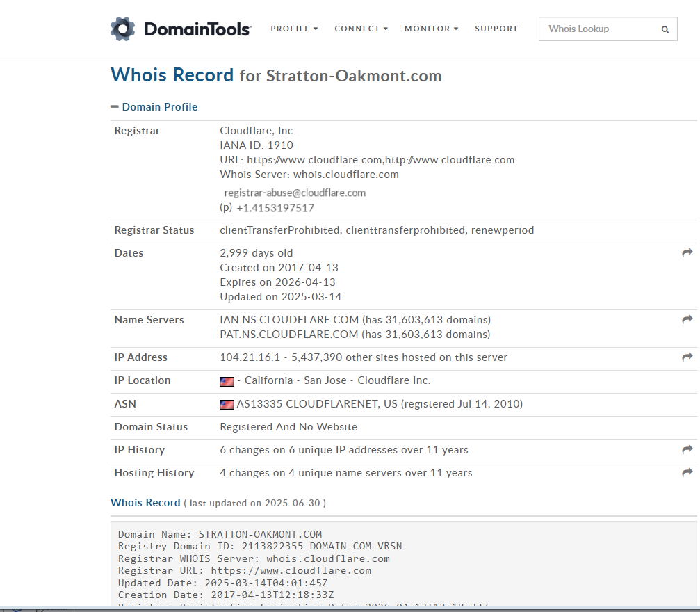The height and width of the screenshot is (612, 700).
Task: Click California - San Jose location text
Action: 295,380
